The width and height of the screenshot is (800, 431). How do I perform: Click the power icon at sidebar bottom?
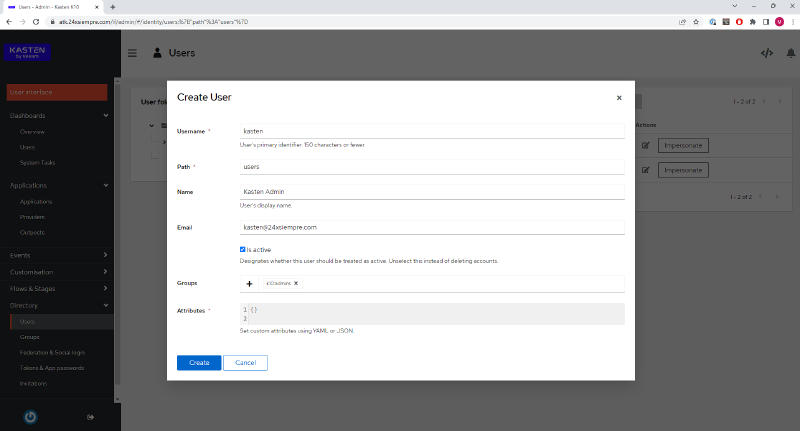30,417
